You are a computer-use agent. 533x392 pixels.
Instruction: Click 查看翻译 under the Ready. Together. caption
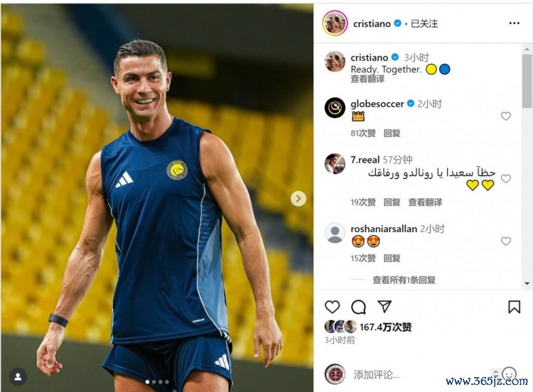[x=367, y=79]
